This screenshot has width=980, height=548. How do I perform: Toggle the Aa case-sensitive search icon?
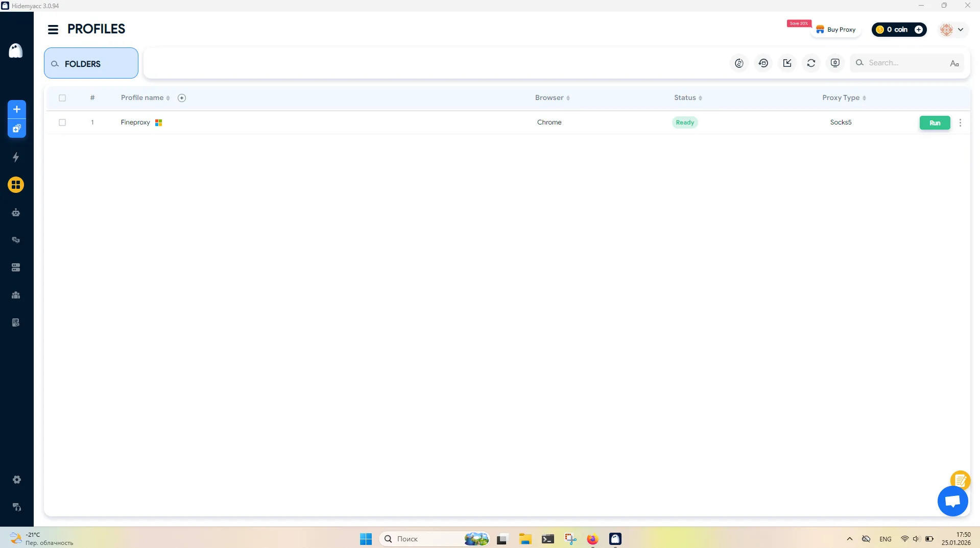click(954, 63)
